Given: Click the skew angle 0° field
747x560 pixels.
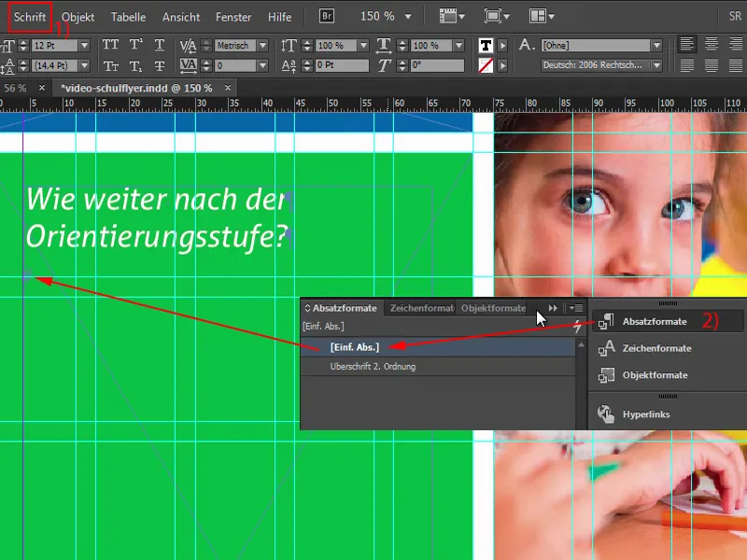Looking at the screenshot, I should point(437,65).
